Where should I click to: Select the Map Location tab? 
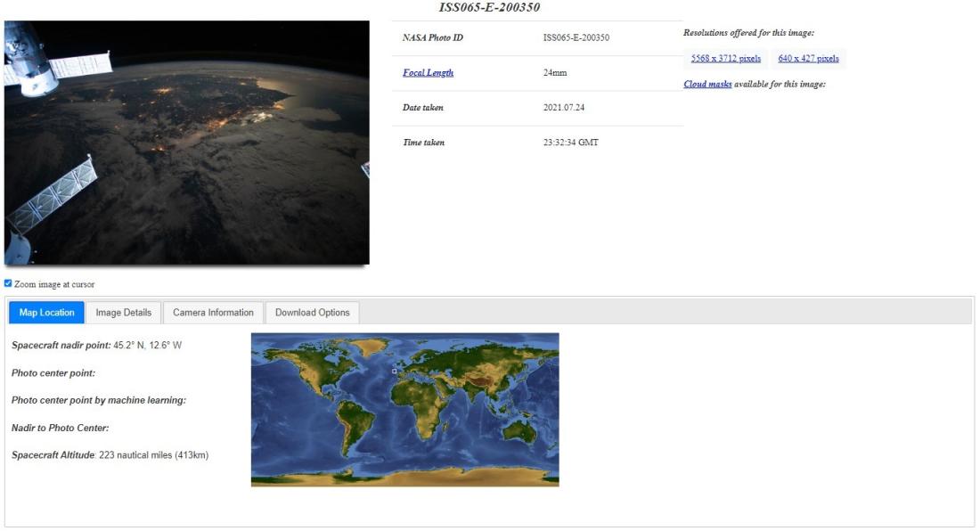(x=47, y=313)
